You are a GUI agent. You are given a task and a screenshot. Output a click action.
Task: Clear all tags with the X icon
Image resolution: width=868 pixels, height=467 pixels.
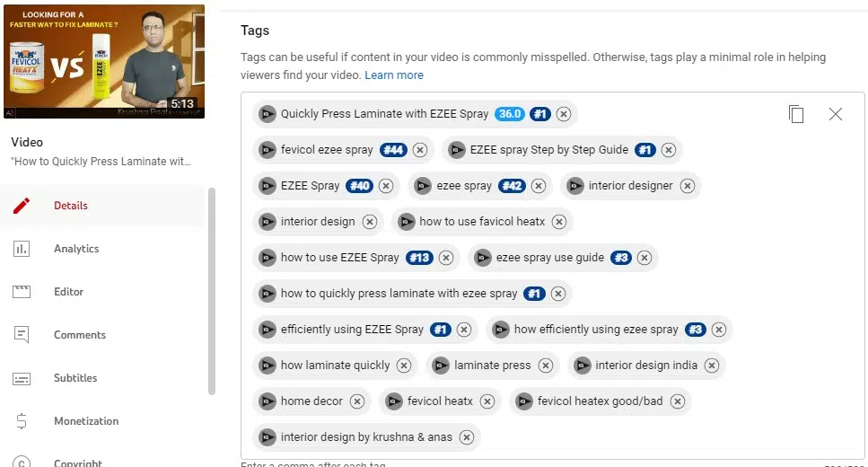[836, 114]
